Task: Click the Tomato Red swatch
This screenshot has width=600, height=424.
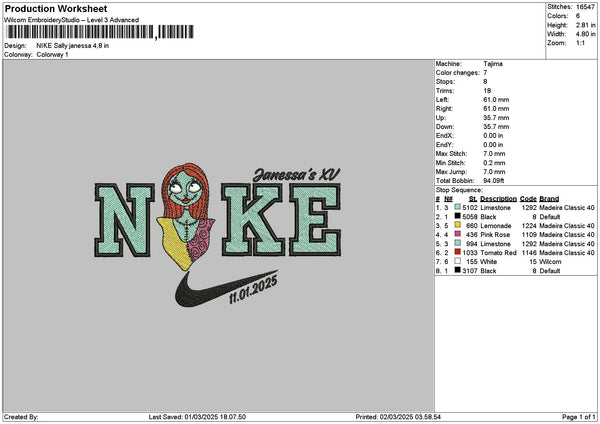Action: (x=457, y=252)
